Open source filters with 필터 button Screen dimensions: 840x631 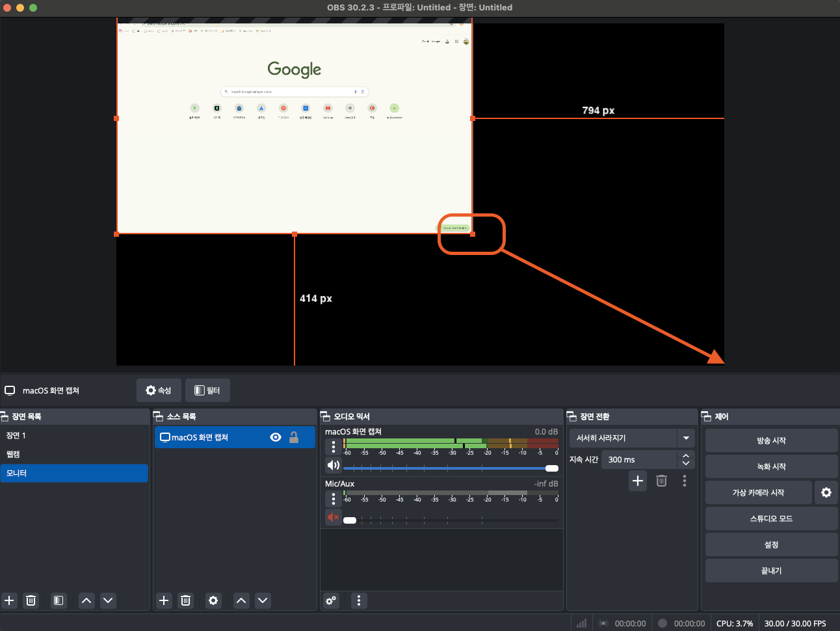pyautogui.click(x=207, y=390)
